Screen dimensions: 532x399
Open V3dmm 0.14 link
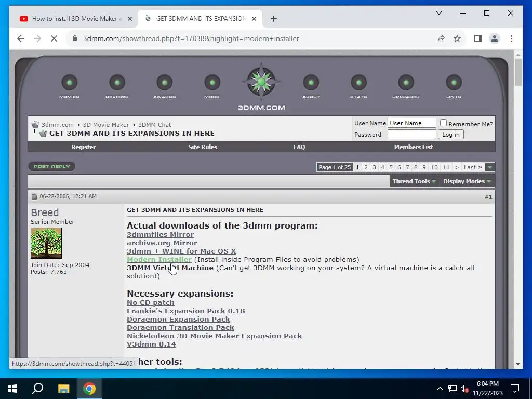click(151, 344)
